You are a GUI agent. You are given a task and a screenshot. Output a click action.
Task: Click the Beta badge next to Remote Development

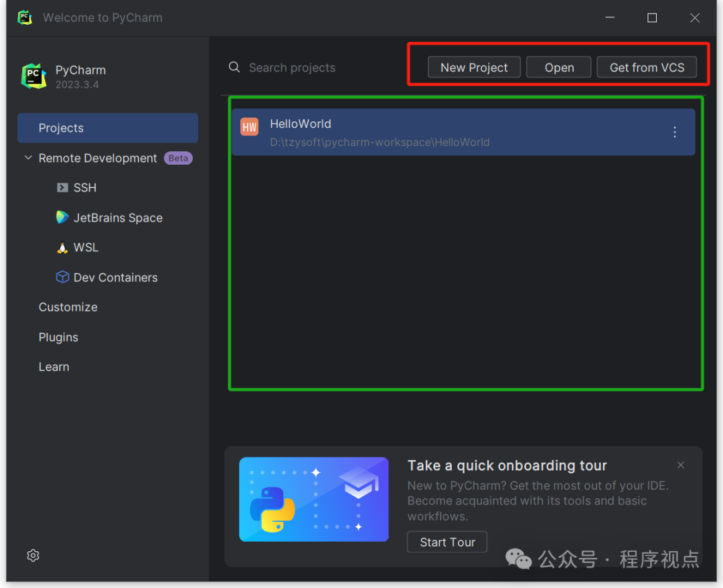(179, 158)
